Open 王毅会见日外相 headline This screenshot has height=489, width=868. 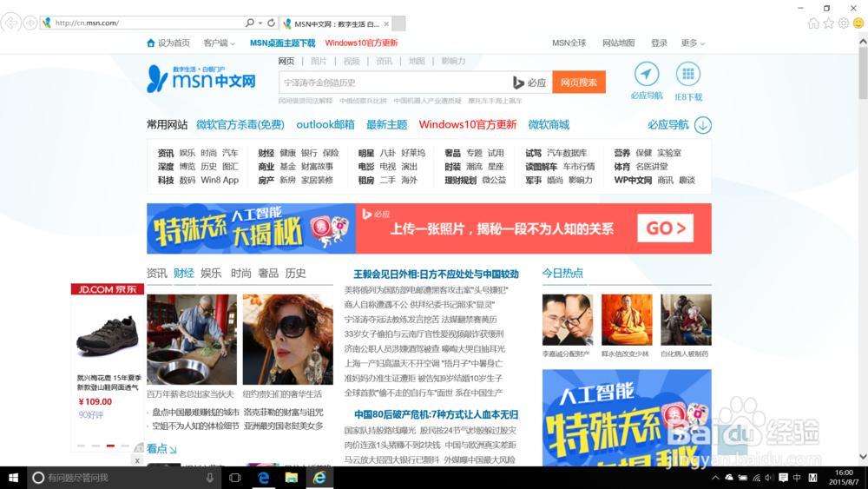437,274
